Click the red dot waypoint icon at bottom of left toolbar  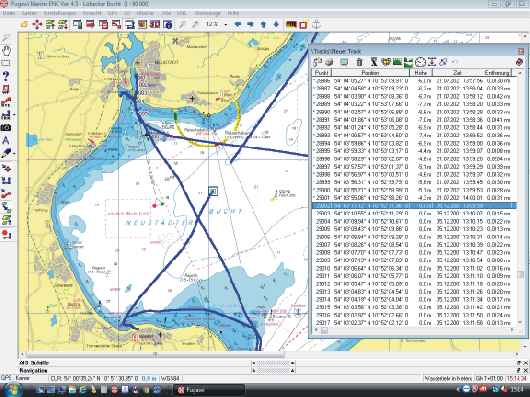(x=6, y=234)
